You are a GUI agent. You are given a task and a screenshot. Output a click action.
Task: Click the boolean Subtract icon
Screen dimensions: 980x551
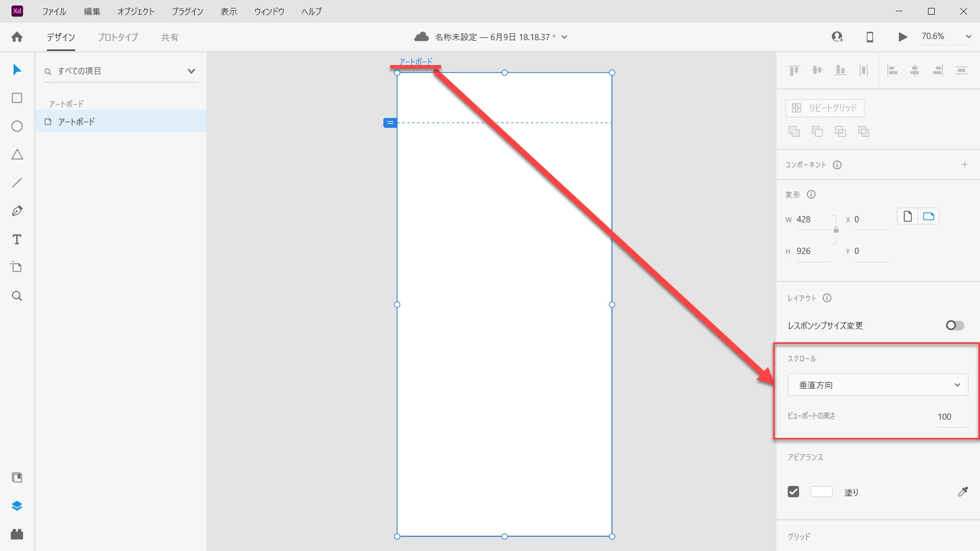(817, 131)
